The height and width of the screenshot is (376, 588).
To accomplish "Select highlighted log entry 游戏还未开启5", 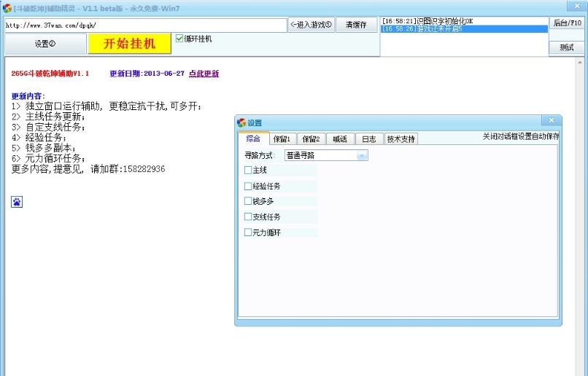I will tap(464, 29).
